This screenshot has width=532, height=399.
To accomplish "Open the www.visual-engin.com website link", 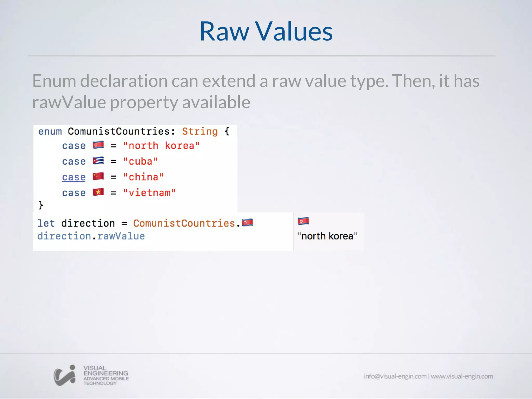I will pyautogui.click(x=462, y=376).
